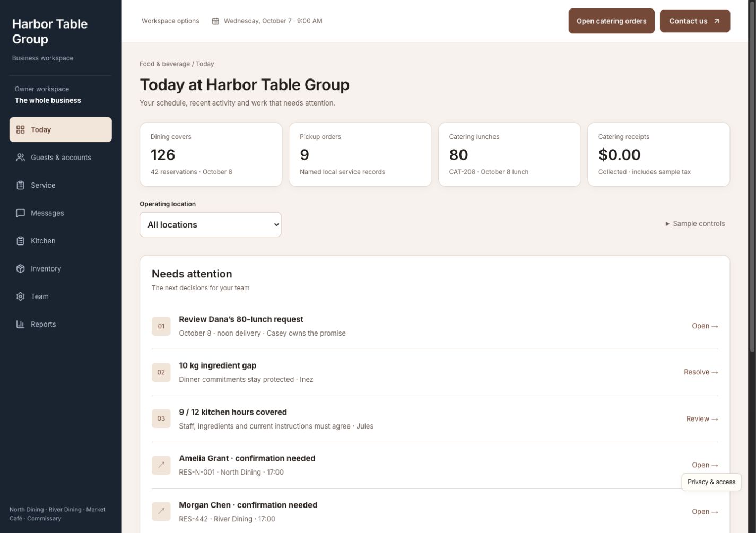Image resolution: width=756 pixels, height=533 pixels.
Task: Open Morgan Chen confirmation via Open link
Action: pyautogui.click(x=705, y=512)
